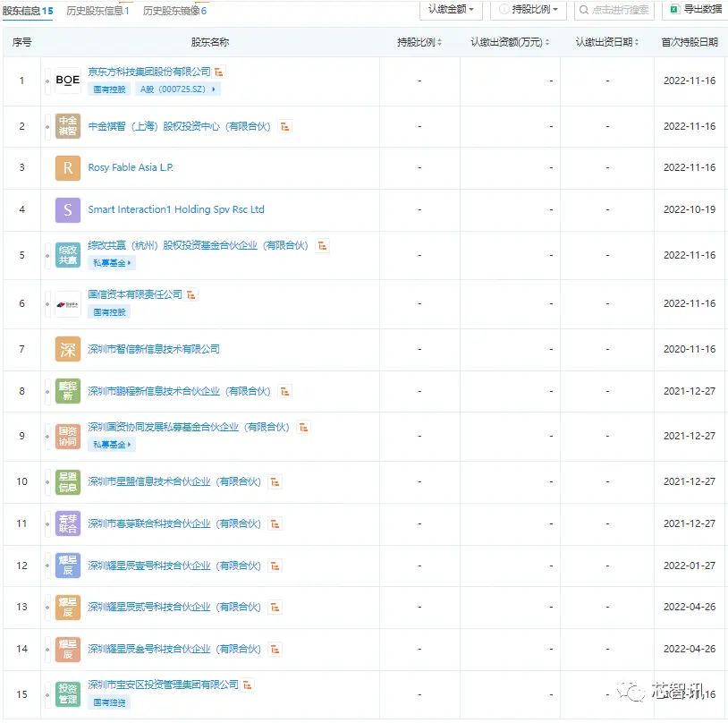728x723 pixels.
Task: Click the search box 点击进行搜索
Action: pyautogui.click(x=614, y=9)
